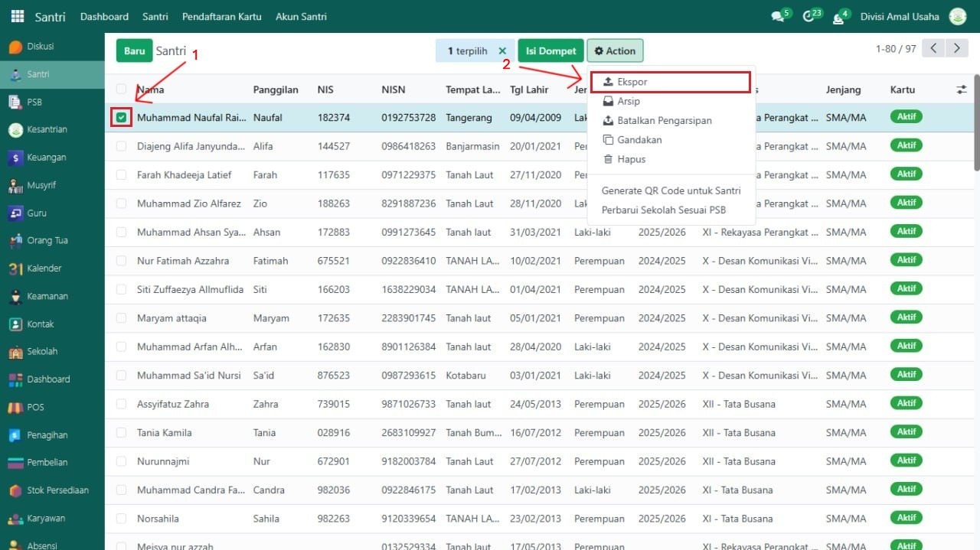Collapse the Action dropdown button
The height and width of the screenshot is (550, 980).
[x=615, y=51]
